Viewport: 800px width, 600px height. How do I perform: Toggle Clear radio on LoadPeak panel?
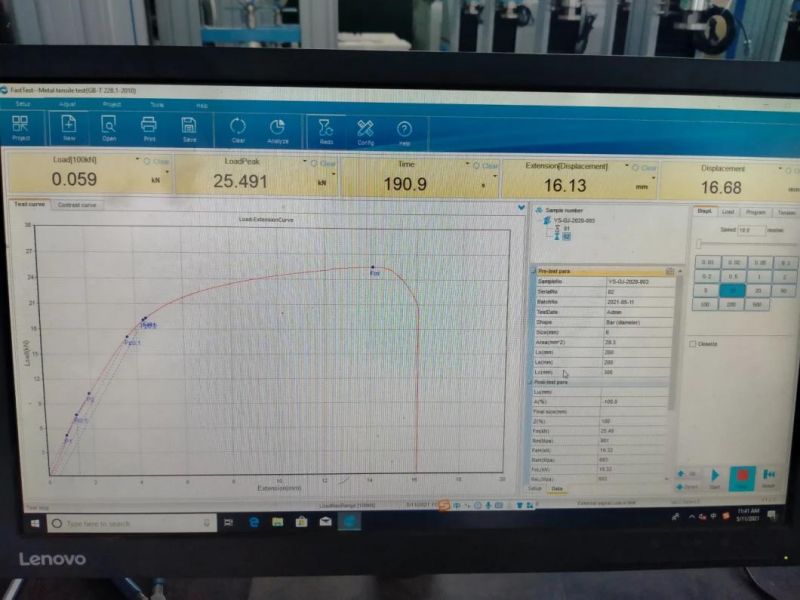pyautogui.click(x=314, y=163)
